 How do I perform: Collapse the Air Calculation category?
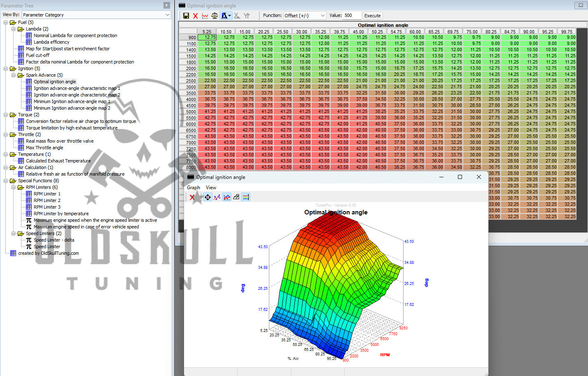[6, 167]
